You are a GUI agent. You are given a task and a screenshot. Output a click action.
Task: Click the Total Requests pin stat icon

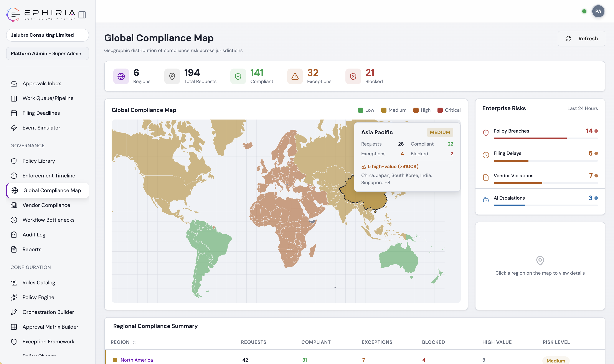click(x=172, y=76)
